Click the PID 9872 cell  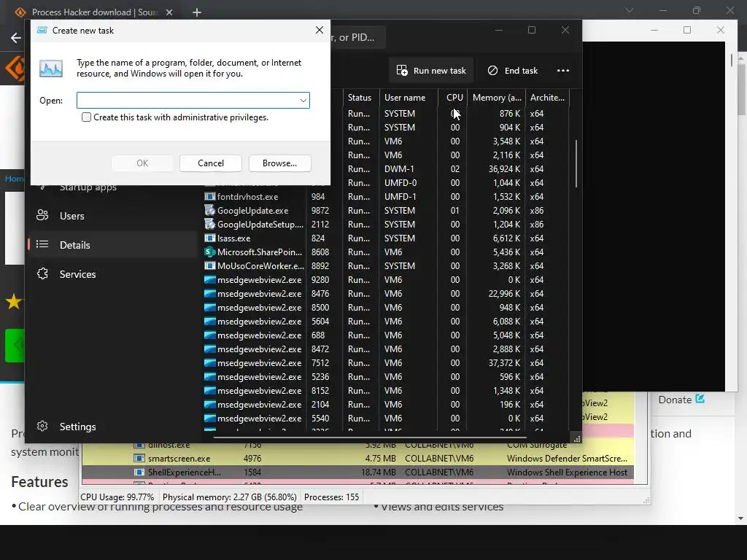point(320,211)
